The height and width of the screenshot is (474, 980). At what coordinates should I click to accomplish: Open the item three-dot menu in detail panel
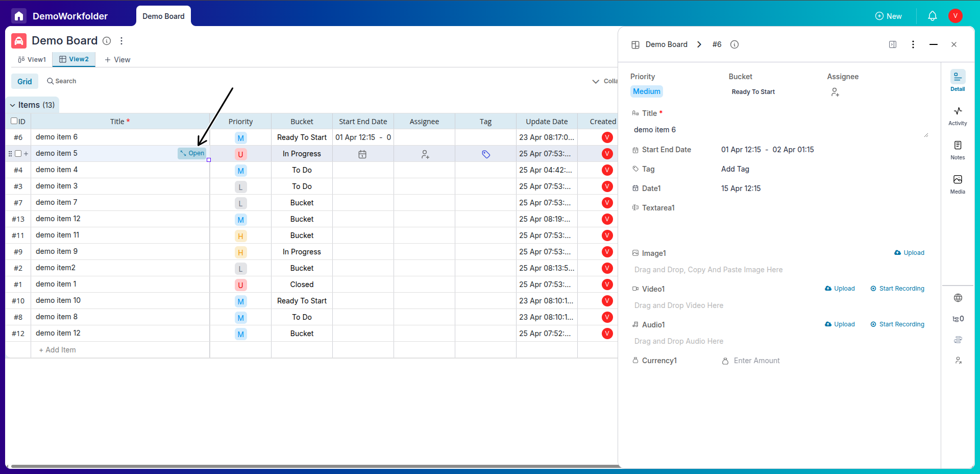[913, 44]
